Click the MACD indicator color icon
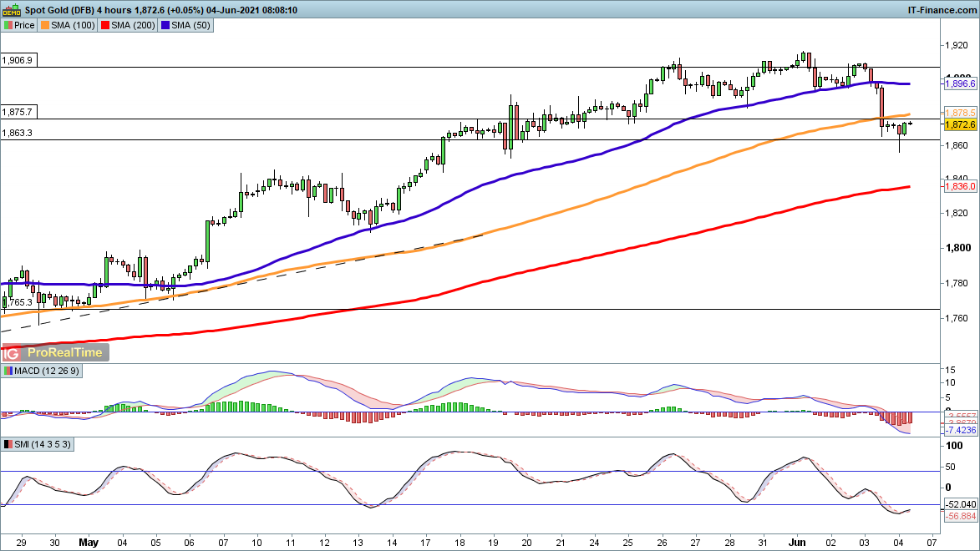 [x=8, y=371]
